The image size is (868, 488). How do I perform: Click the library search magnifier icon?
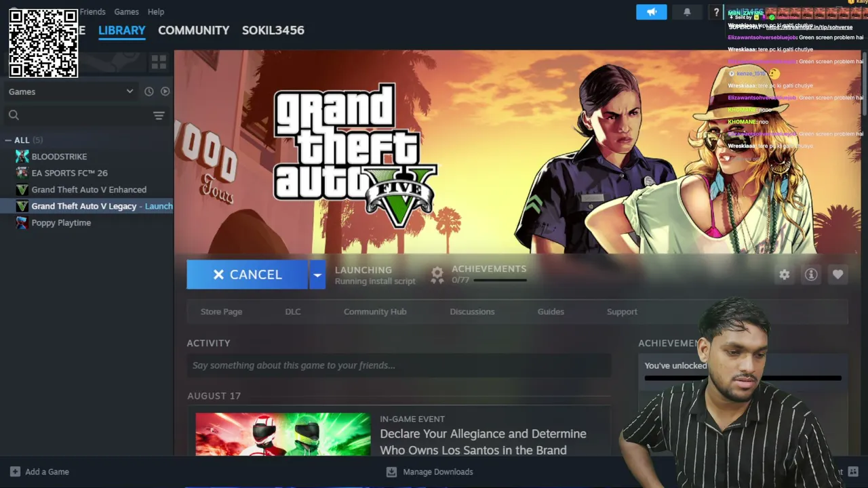point(14,115)
